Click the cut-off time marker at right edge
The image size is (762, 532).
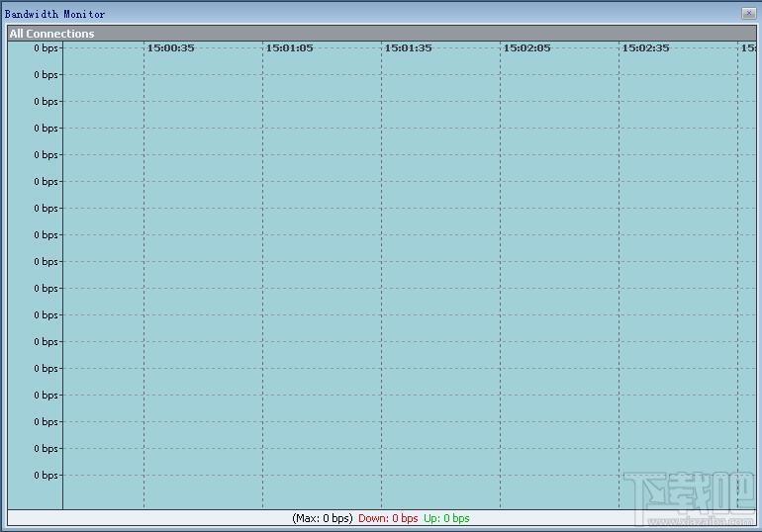748,47
